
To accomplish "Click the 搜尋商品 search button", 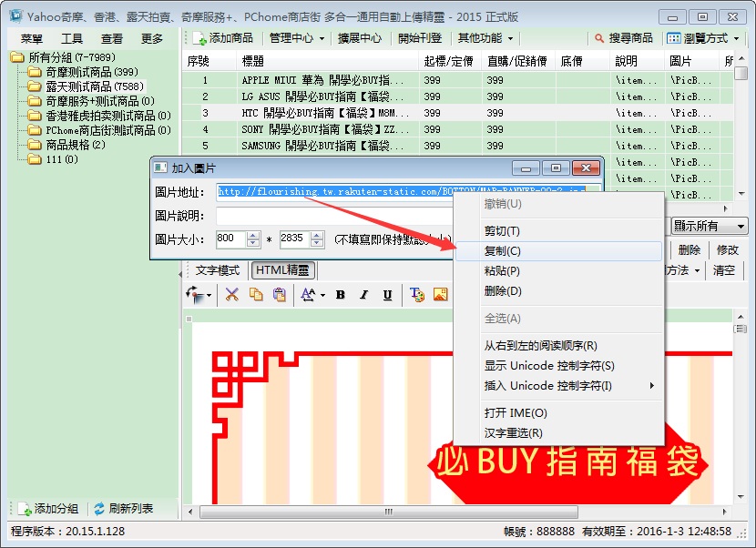I will point(623,38).
